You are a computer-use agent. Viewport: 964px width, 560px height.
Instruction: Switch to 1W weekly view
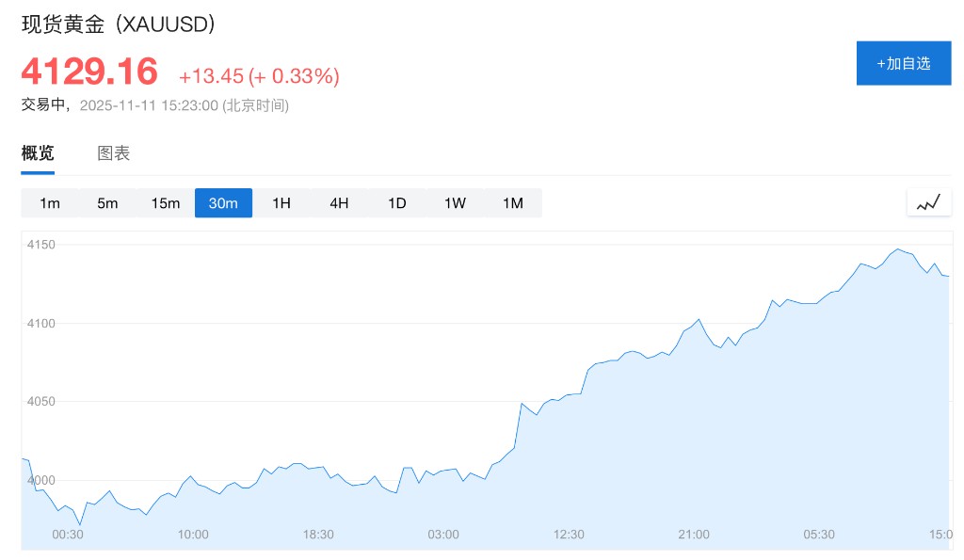[455, 203]
